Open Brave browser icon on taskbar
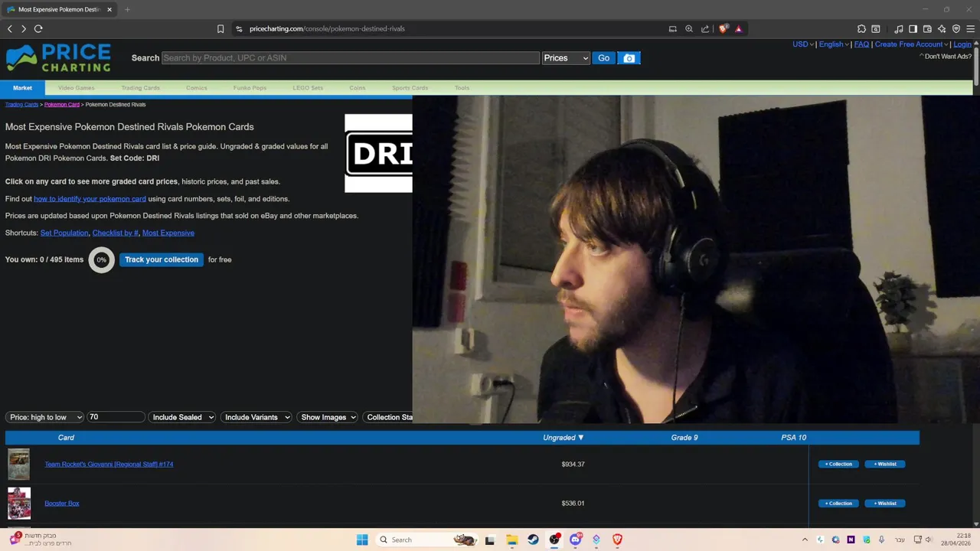 (x=617, y=540)
